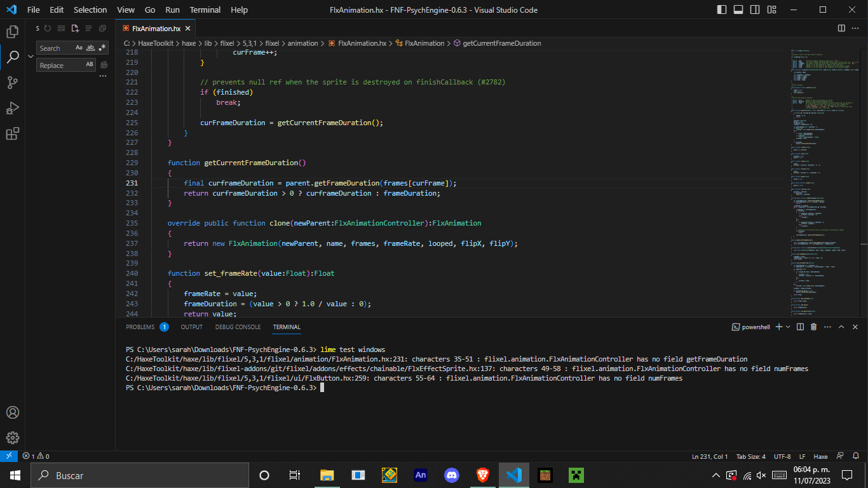The height and width of the screenshot is (488, 868).
Task: Collapse the Replace field with the chevron
Action: (32, 56)
